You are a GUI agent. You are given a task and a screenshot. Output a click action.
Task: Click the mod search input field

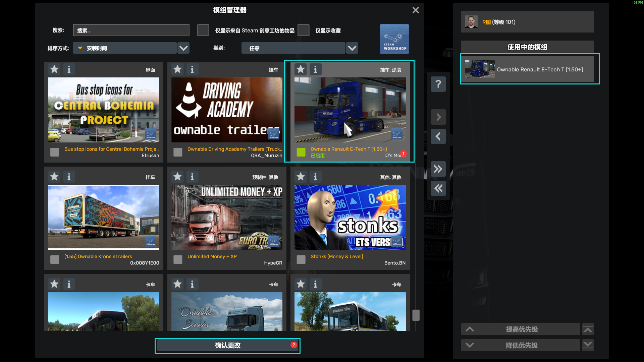point(131,30)
